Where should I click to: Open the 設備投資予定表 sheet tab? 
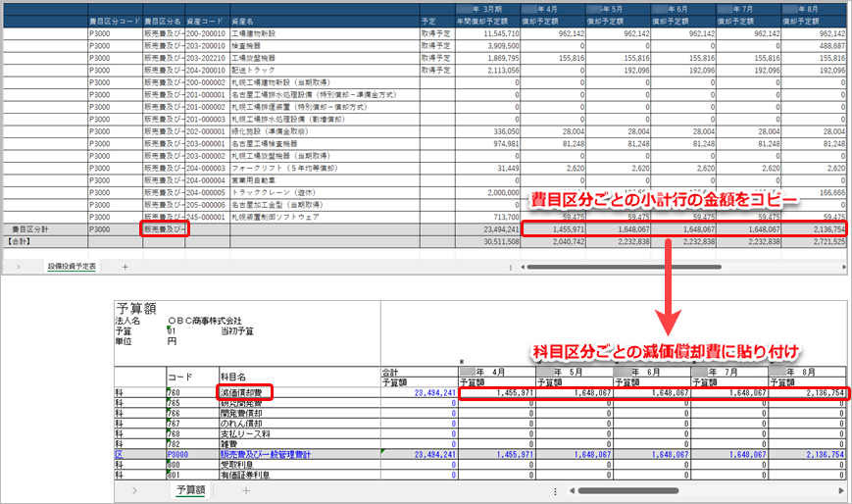coord(72,267)
